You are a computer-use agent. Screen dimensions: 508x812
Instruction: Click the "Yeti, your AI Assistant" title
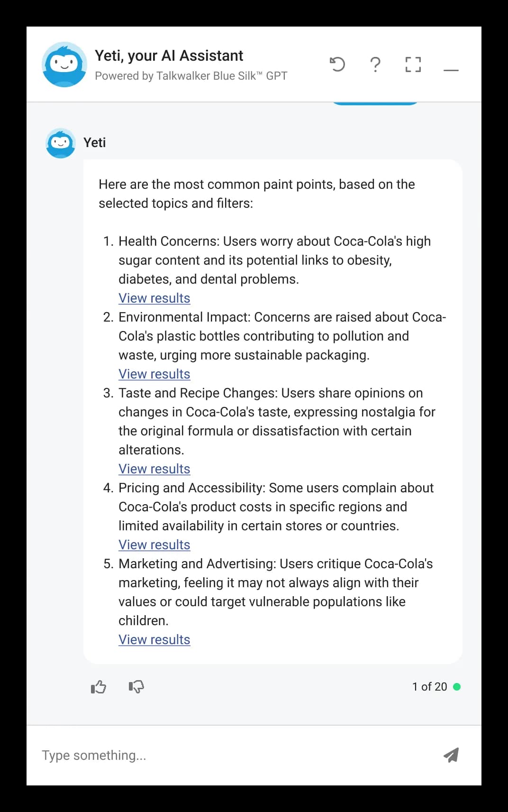point(169,55)
